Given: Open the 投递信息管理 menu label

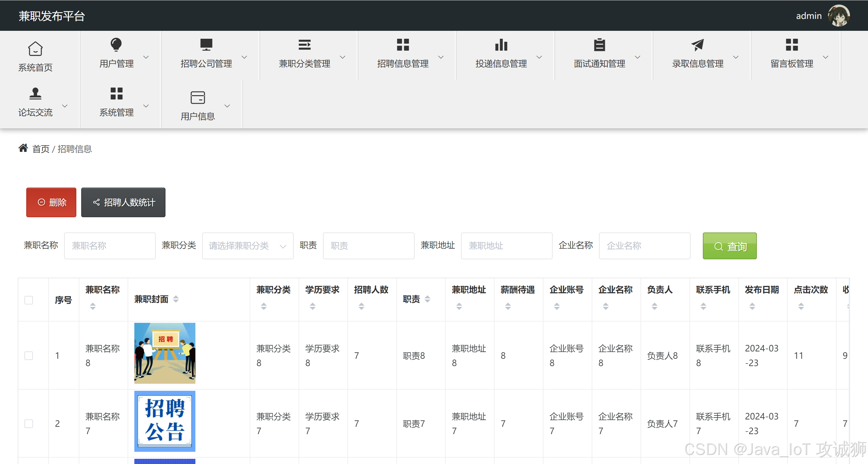Looking at the screenshot, I should click(501, 64).
